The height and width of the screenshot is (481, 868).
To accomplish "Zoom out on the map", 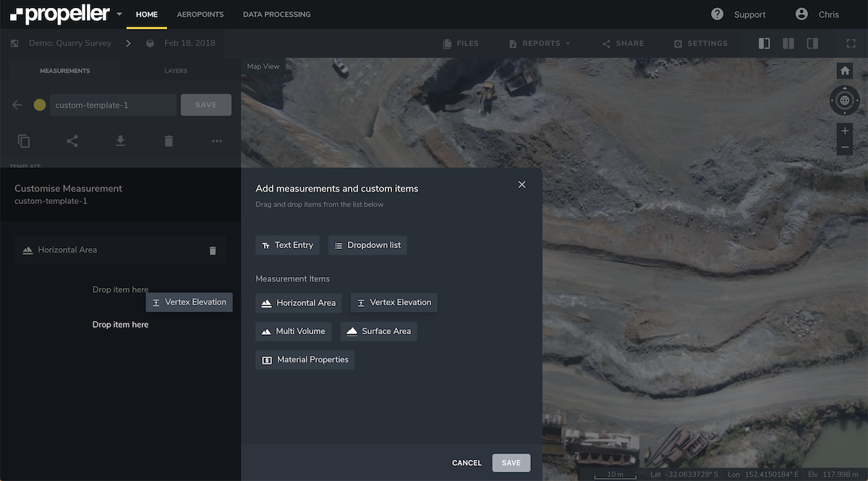I will click(844, 148).
